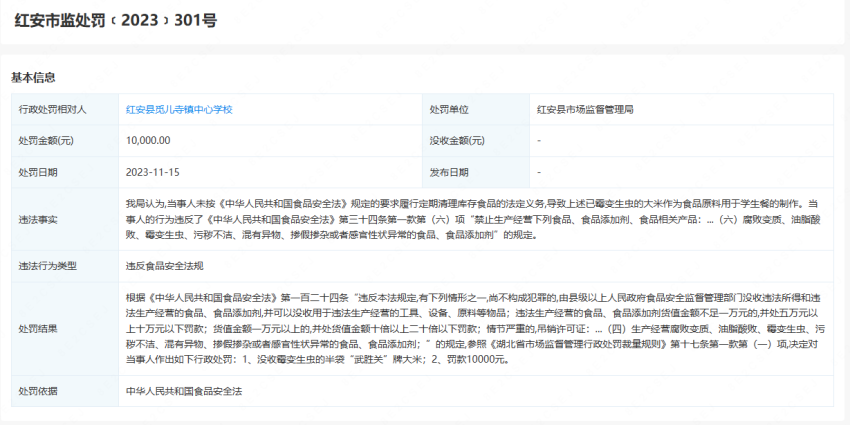The width and height of the screenshot is (850, 425).
Task: Click the 行政处罚相对人 label cell
Action: point(53,109)
